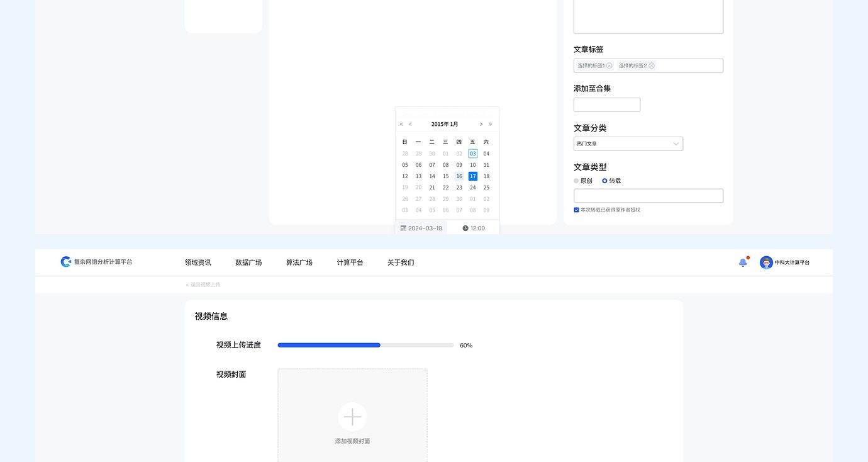Go to previous month in calendar
The image size is (868, 462).
pyautogui.click(x=411, y=125)
